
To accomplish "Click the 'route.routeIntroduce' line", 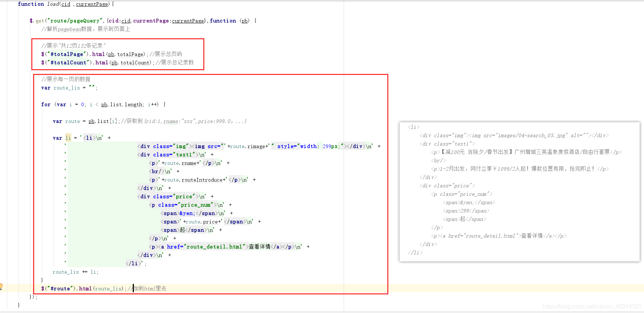I will (x=202, y=180).
